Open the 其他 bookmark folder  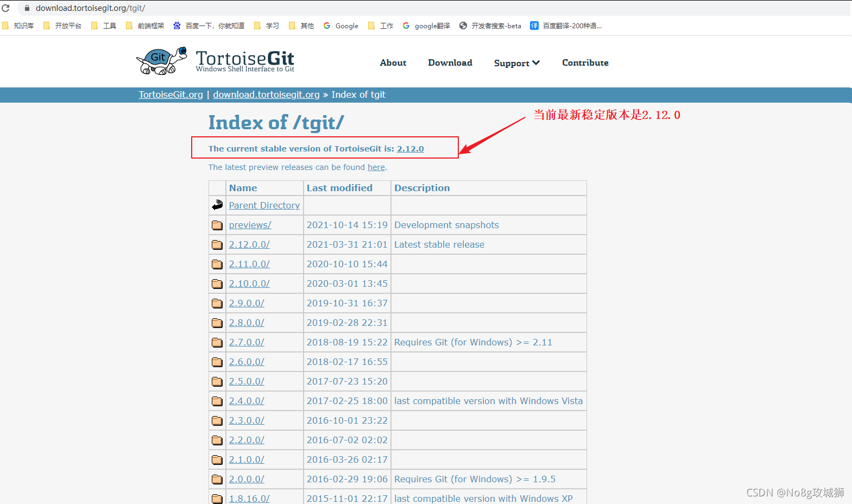pyautogui.click(x=301, y=26)
